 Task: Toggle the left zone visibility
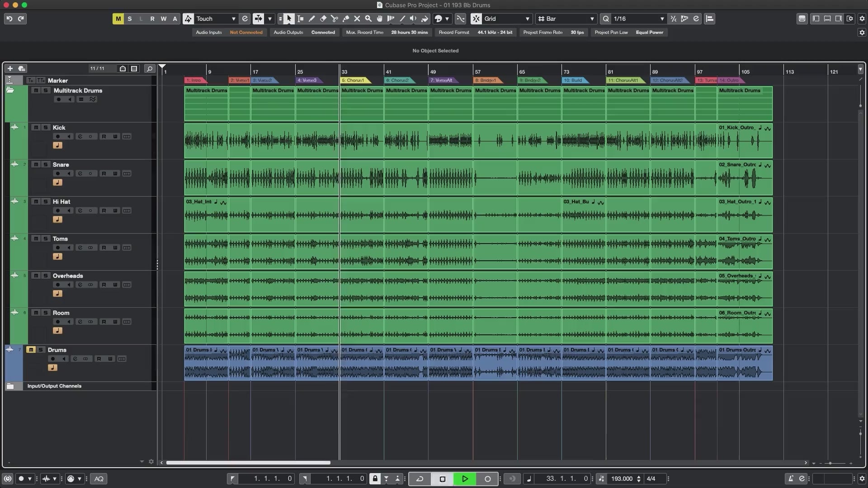point(816,19)
